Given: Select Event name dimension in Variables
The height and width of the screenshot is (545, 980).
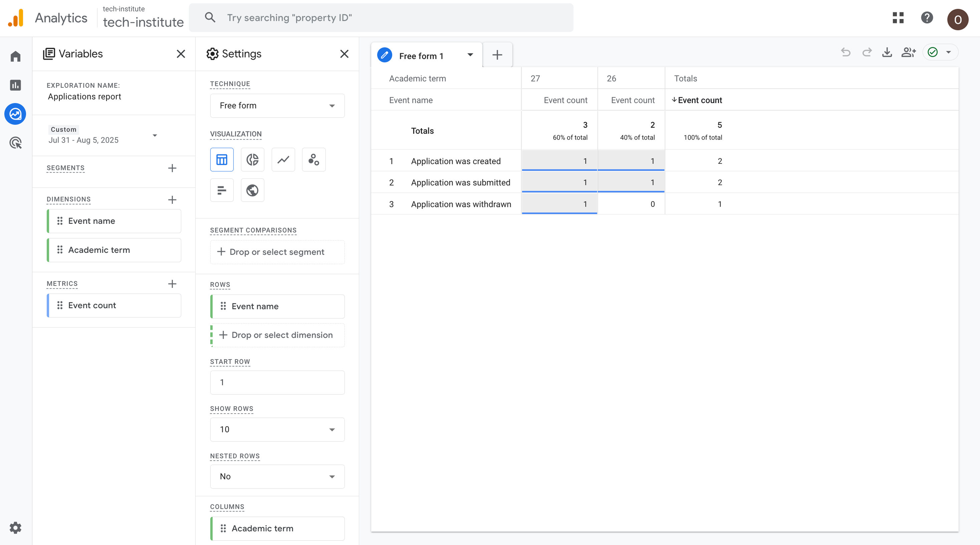Looking at the screenshot, I should (x=114, y=221).
